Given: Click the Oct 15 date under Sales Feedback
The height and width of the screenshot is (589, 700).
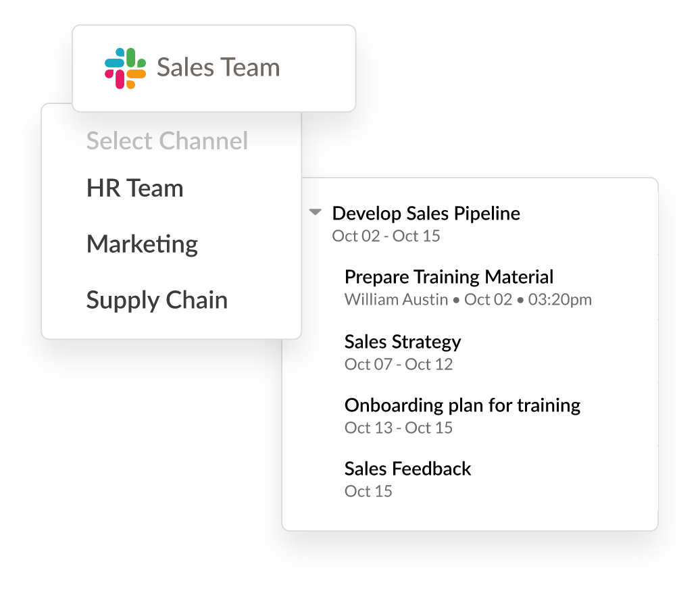Looking at the screenshot, I should tap(368, 491).
